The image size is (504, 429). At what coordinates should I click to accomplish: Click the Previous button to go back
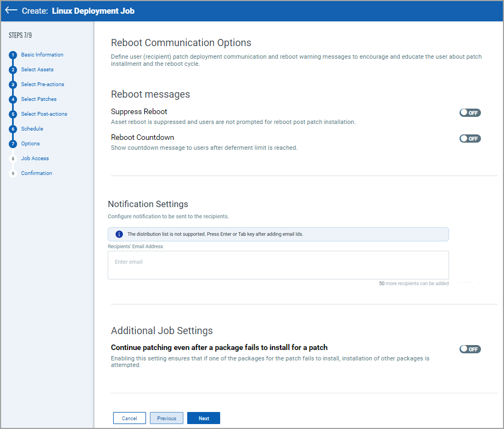166,418
